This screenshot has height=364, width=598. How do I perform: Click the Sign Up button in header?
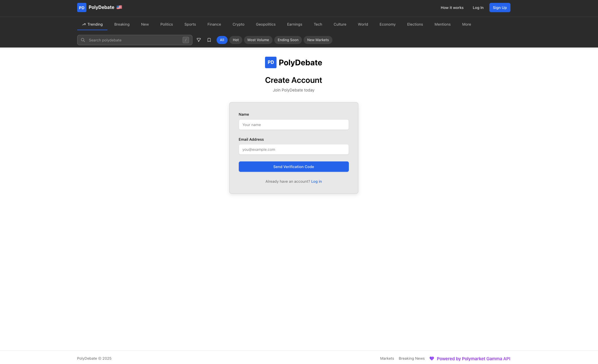[499, 8]
